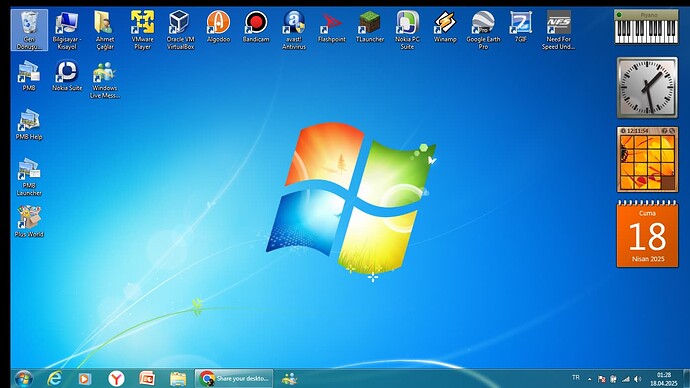Select the PMB Launcher icon
The image size is (690, 388).
(x=29, y=177)
